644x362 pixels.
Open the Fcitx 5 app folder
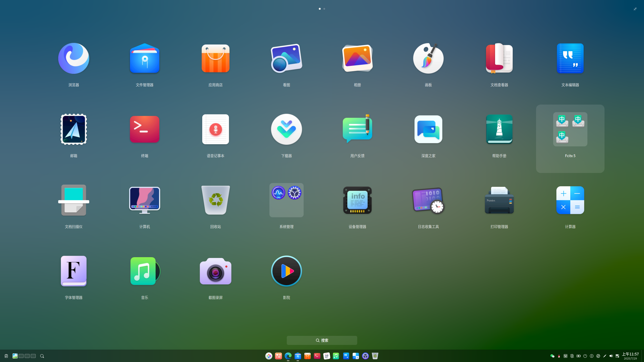(570, 129)
